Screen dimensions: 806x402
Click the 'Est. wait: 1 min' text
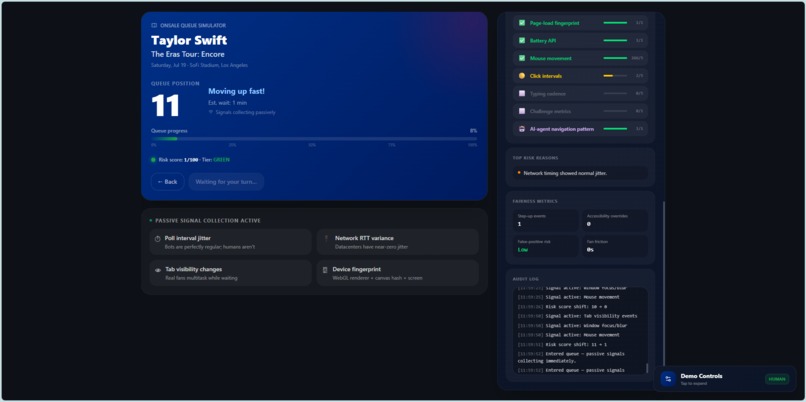228,103
